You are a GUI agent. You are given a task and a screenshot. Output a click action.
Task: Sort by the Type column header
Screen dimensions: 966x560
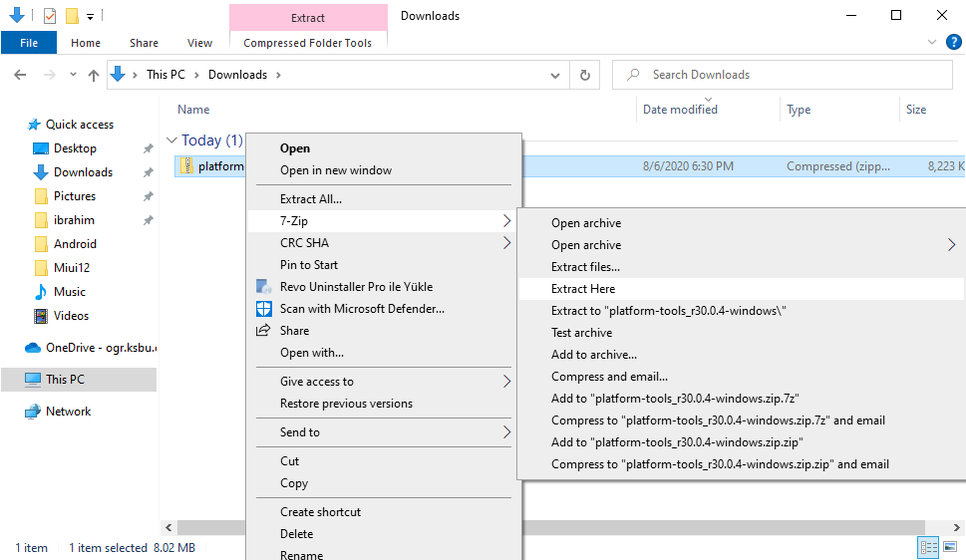coord(799,110)
